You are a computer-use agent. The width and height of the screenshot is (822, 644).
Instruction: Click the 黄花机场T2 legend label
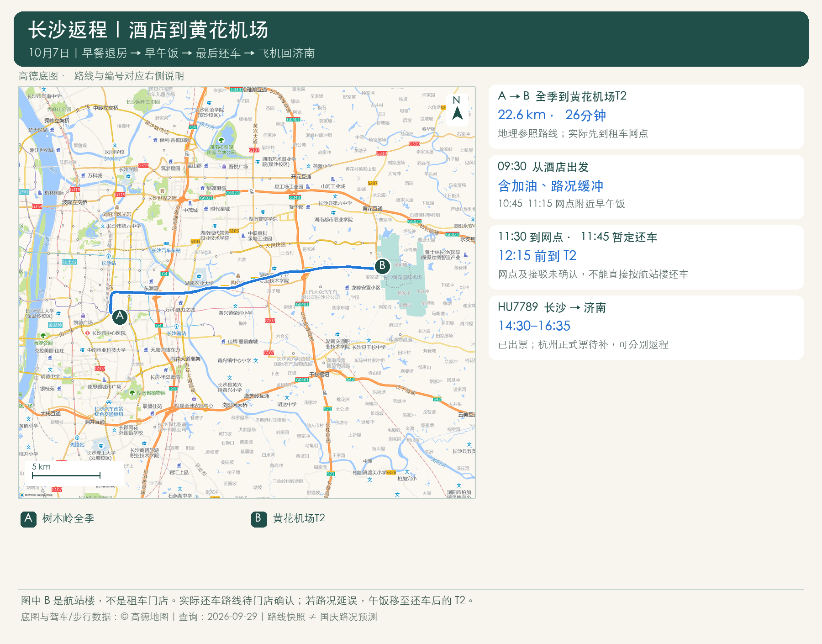point(299,518)
